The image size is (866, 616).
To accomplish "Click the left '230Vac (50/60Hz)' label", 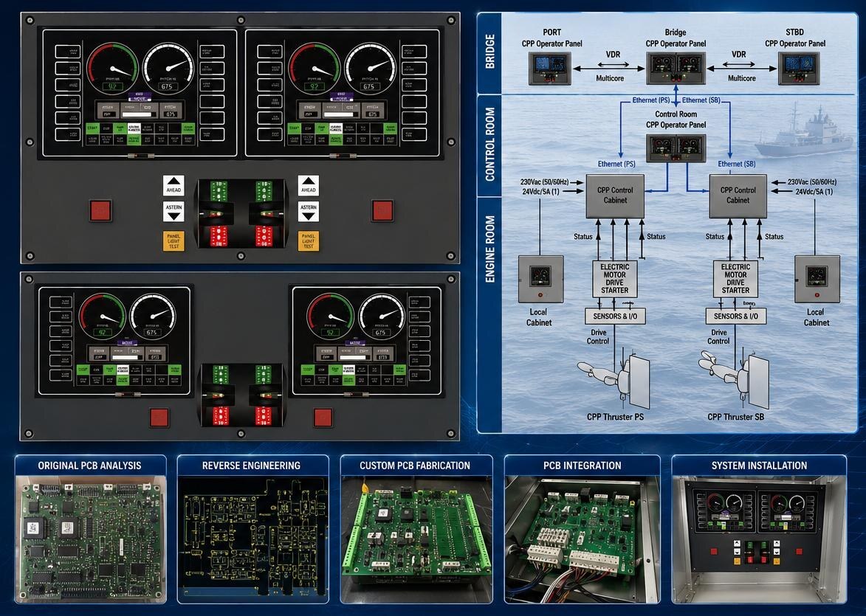I will click(545, 181).
